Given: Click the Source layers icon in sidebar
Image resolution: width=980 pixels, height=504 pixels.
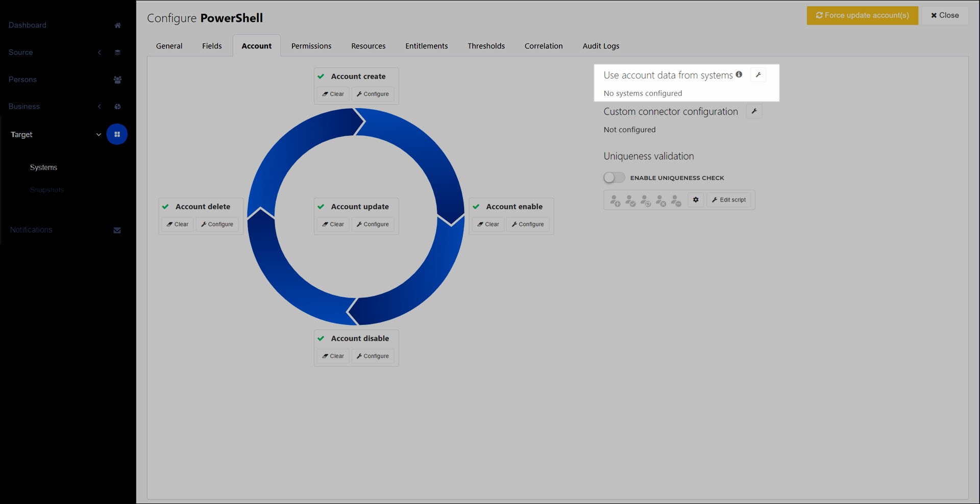Looking at the screenshot, I should (x=117, y=52).
